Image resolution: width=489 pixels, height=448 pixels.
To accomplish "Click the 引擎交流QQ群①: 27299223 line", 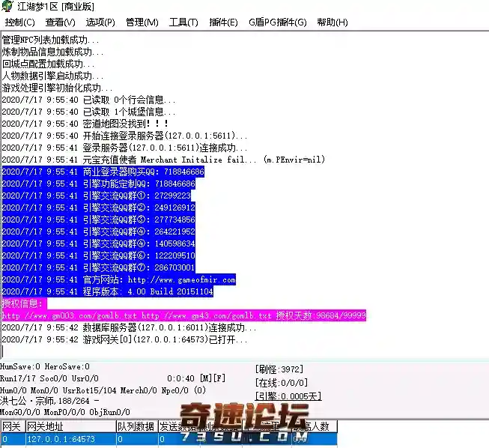I will 97,196.
